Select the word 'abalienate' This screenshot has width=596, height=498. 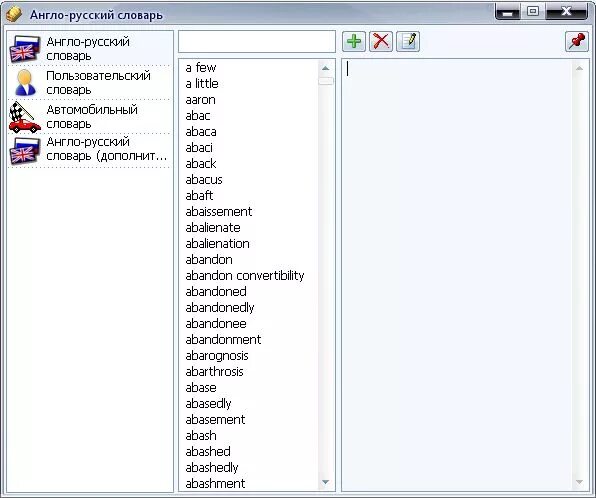[213, 227]
